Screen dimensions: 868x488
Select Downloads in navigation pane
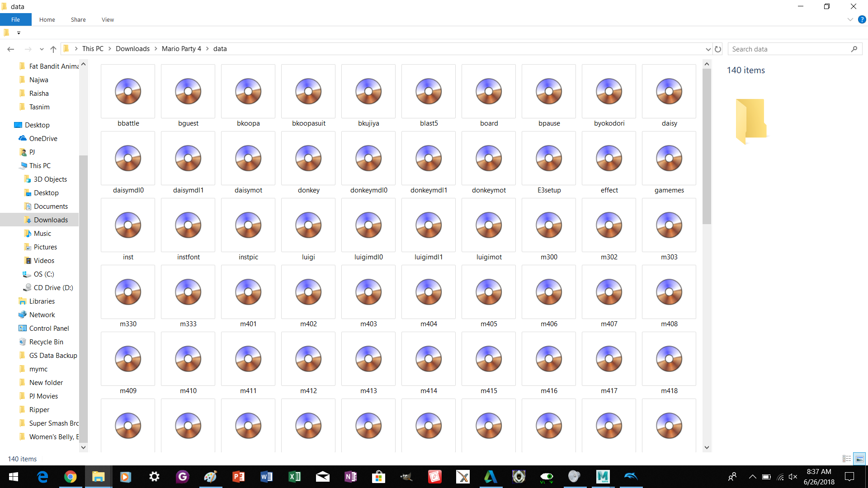coord(51,220)
